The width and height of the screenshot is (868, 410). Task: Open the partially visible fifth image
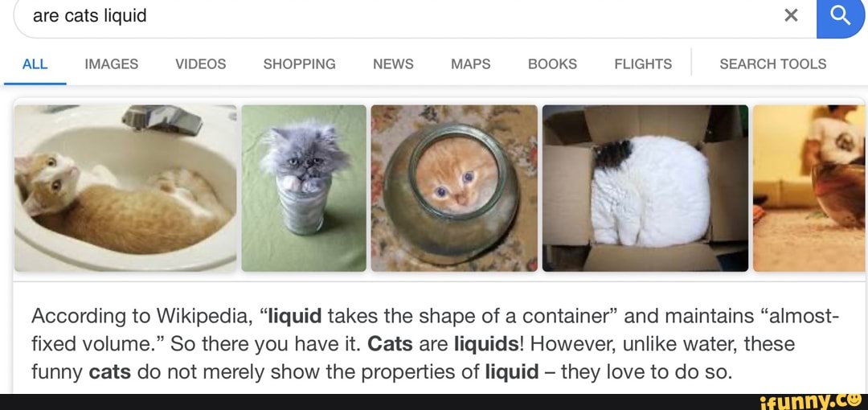click(809, 188)
